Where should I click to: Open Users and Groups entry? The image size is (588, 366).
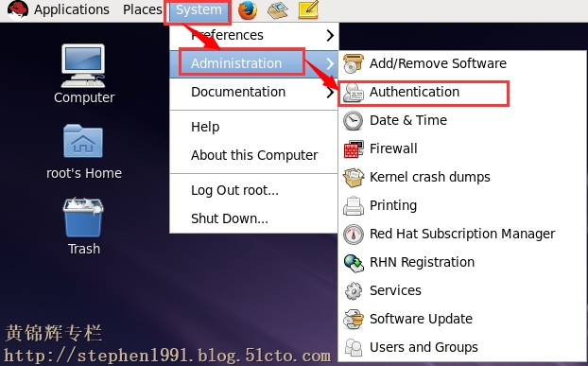click(x=463, y=348)
